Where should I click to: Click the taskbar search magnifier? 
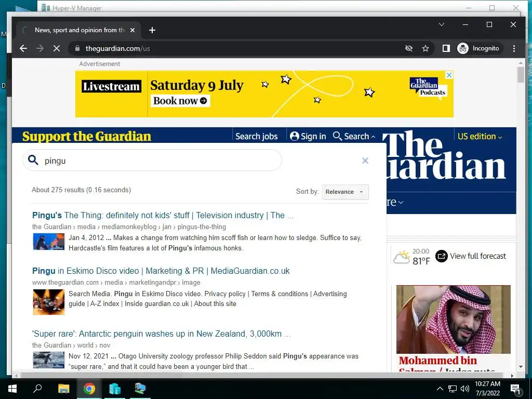[x=37, y=389]
